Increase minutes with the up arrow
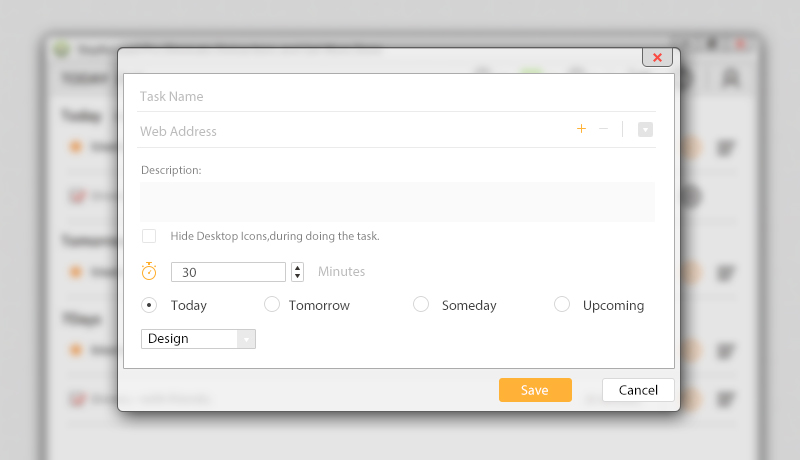The image size is (800, 460). [297, 267]
